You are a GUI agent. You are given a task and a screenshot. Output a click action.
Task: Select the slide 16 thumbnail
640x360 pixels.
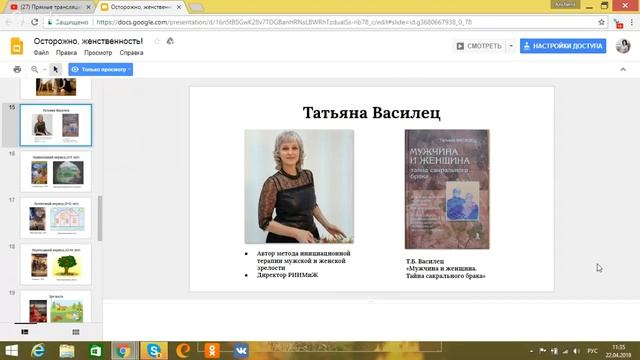tap(56, 171)
